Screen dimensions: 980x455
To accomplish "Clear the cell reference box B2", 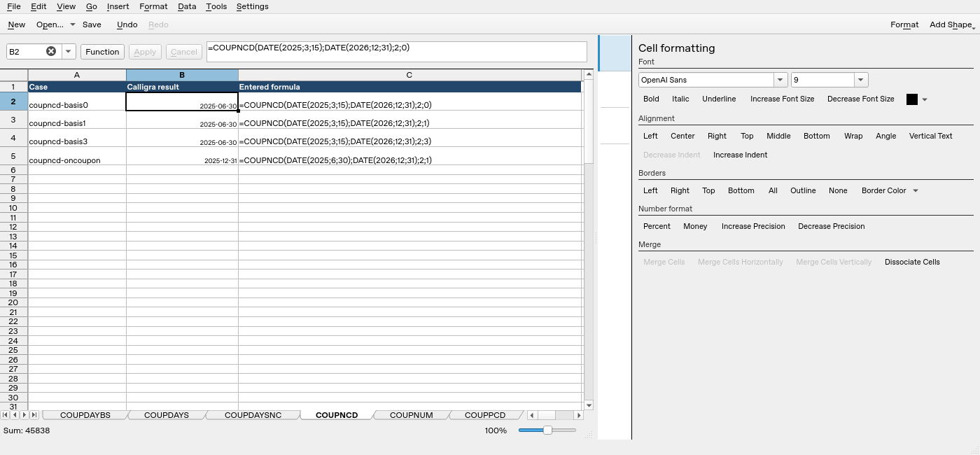I will tap(51, 51).
